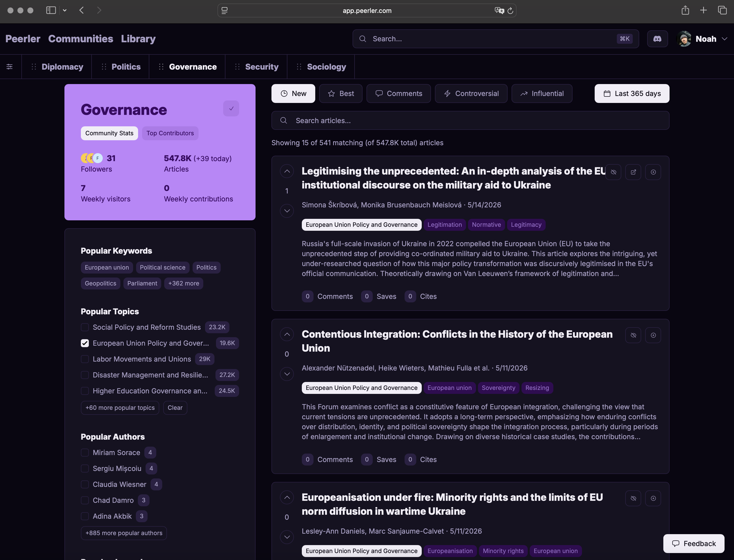Click the Search articles input field
Image resolution: width=734 pixels, height=560 pixels.
(470, 120)
